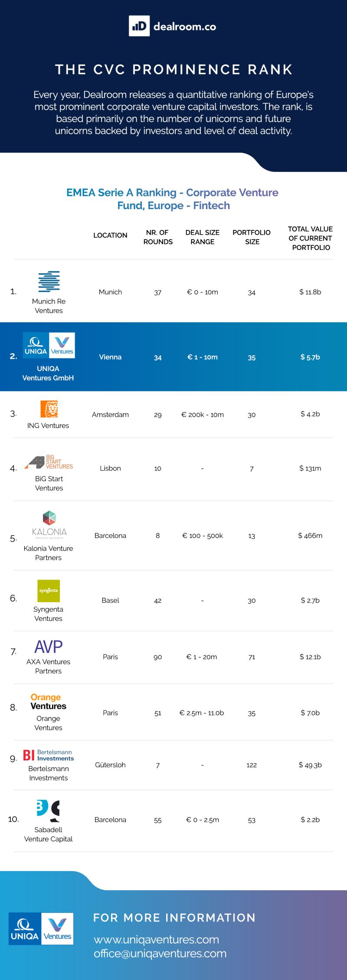
Task: Click the NR. OF ROUNDS column header
Action: click(158, 237)
